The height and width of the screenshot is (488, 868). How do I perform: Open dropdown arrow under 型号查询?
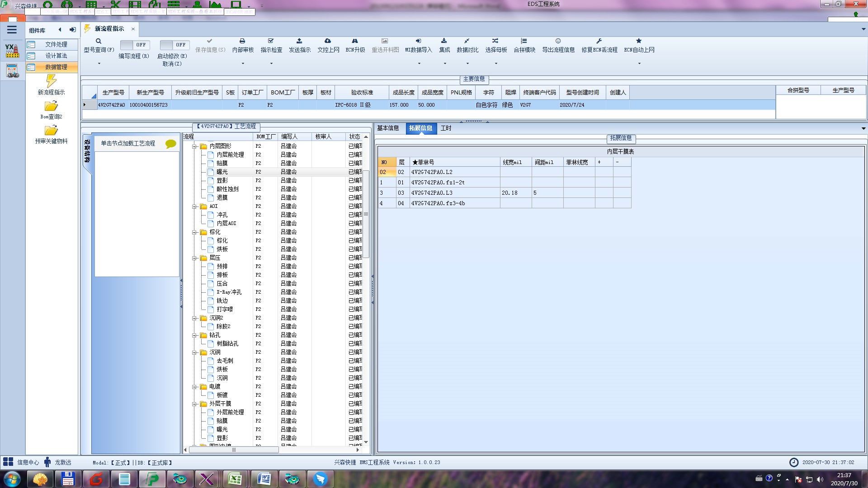tap(99, 64)
